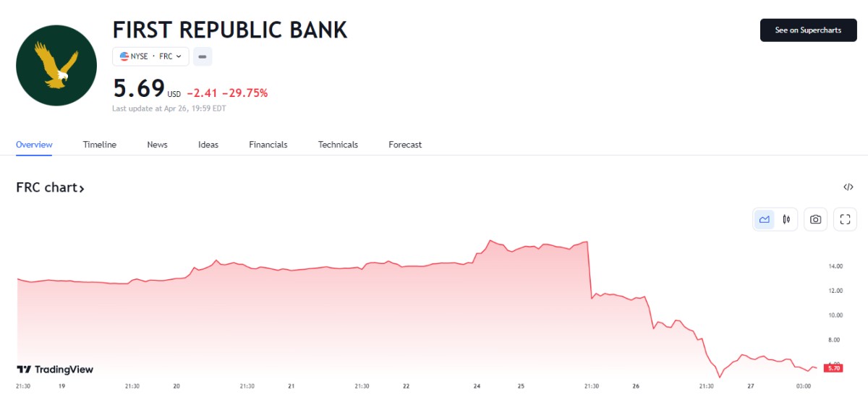Click the embed code icon
Screen dimensions: 868x400
pos(848,187)
